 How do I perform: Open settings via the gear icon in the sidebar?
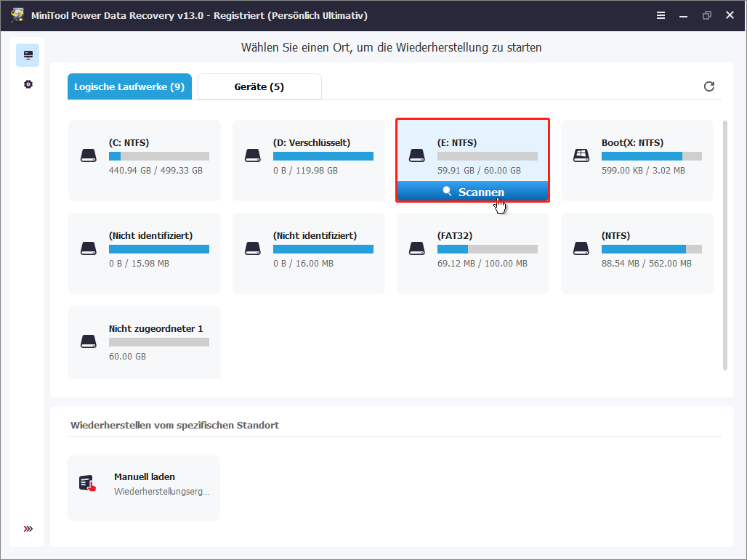click(x=28, y=84)
